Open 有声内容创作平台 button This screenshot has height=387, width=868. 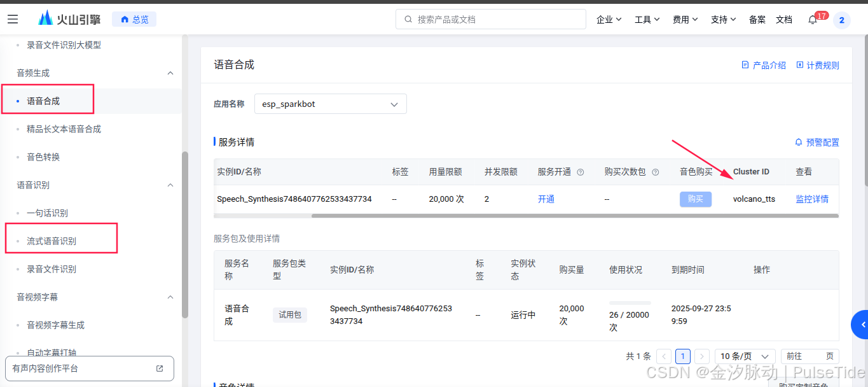pos(90,369)
